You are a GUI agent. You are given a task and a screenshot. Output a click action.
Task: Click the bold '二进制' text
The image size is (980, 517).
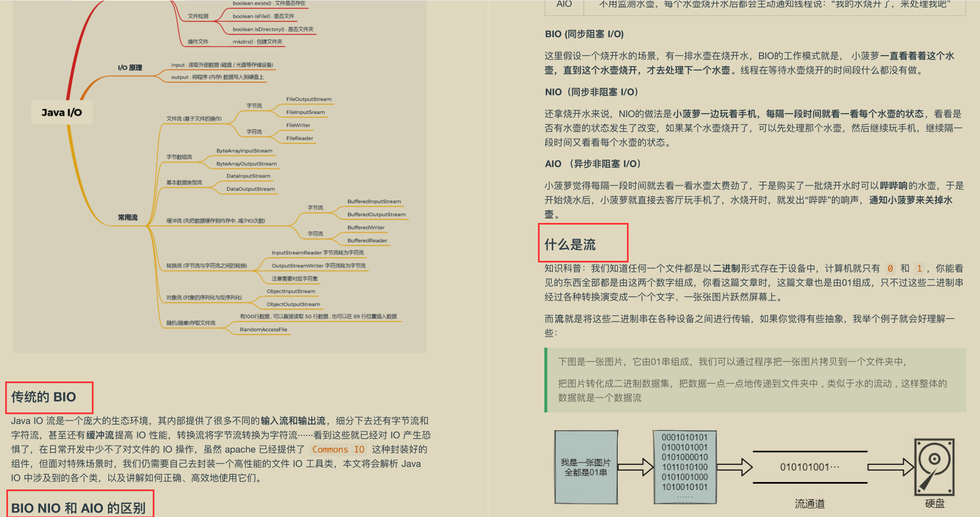pyautogui.click(x=726, y=268)
